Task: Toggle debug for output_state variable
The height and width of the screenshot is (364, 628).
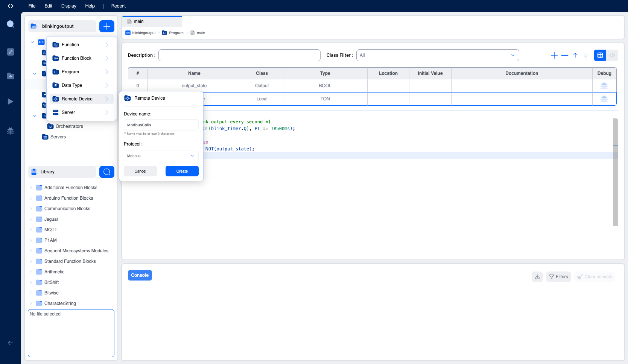Action: 604,86
